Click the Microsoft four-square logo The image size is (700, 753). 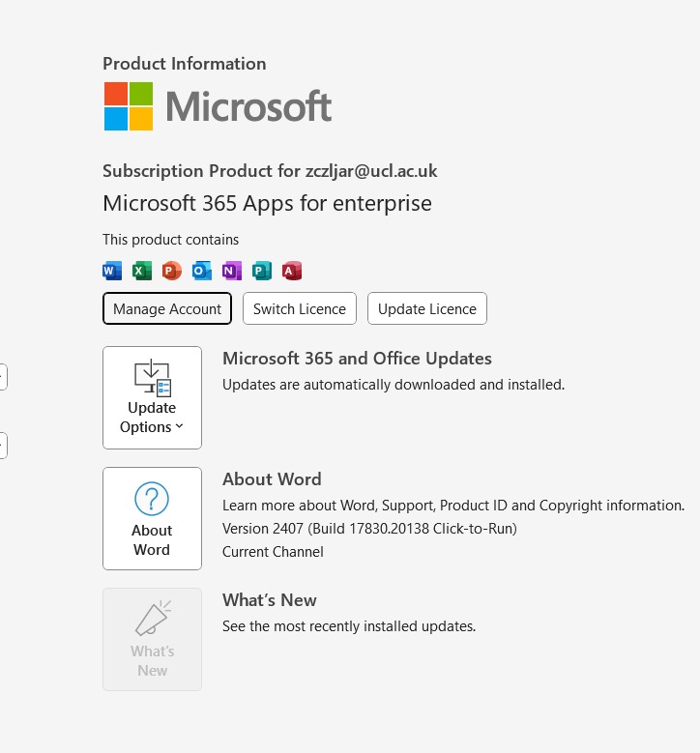[x=129, y=106]
